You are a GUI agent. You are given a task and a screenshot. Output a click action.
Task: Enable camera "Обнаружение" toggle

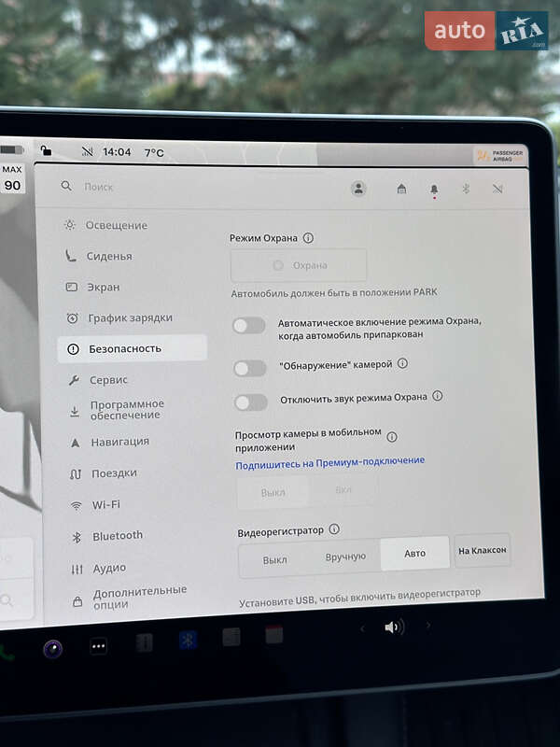(249, 368)
